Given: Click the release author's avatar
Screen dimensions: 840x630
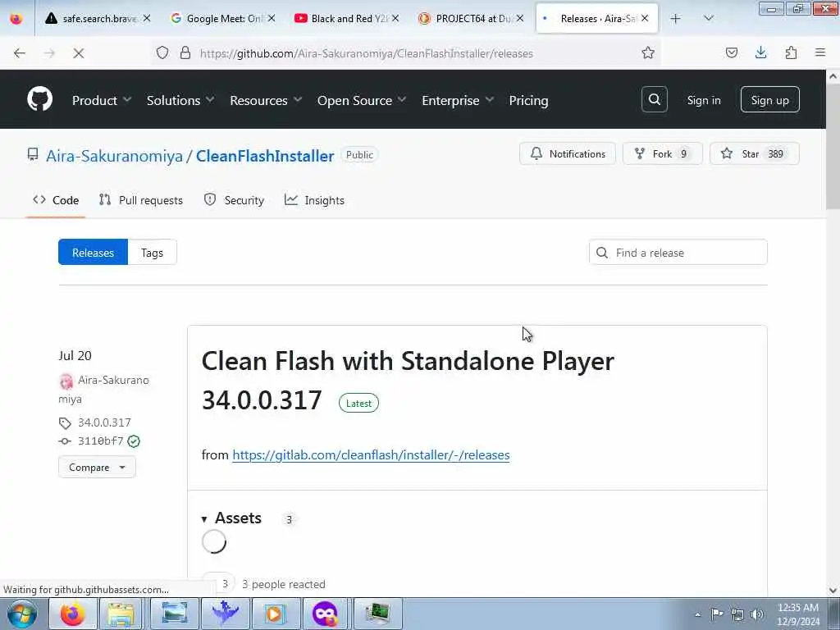Looking at the screenshot, I should click(66, 381).
